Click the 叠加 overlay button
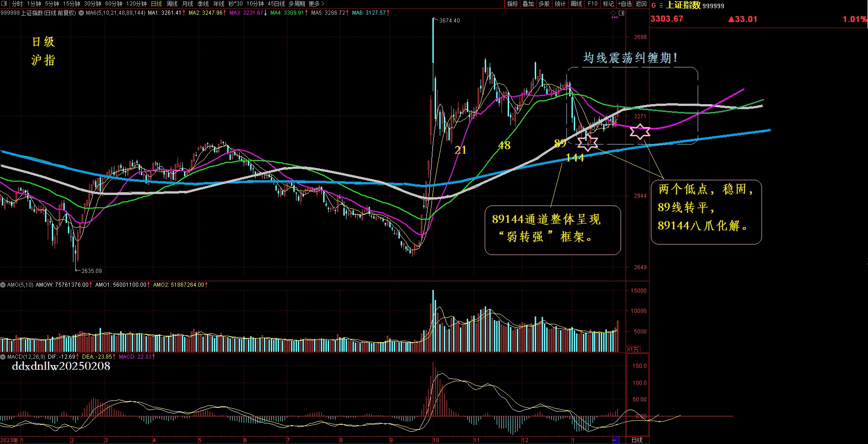868x444 pixels. pyautogui.click(x=528, y=4)
